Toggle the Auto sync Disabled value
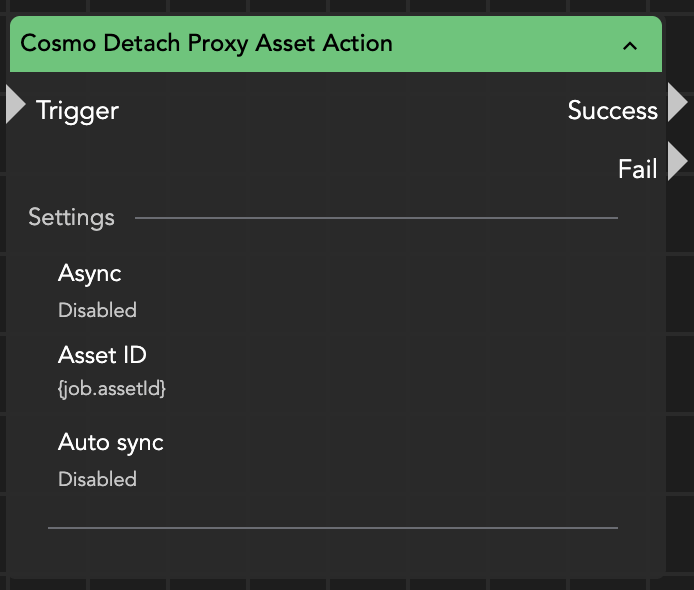The height and width of the screenshot is (590, 694). click(x=97, y=479)
